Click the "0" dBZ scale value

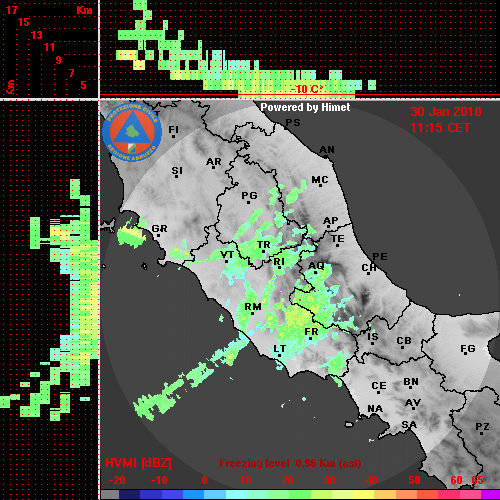(x=204, y=480)
